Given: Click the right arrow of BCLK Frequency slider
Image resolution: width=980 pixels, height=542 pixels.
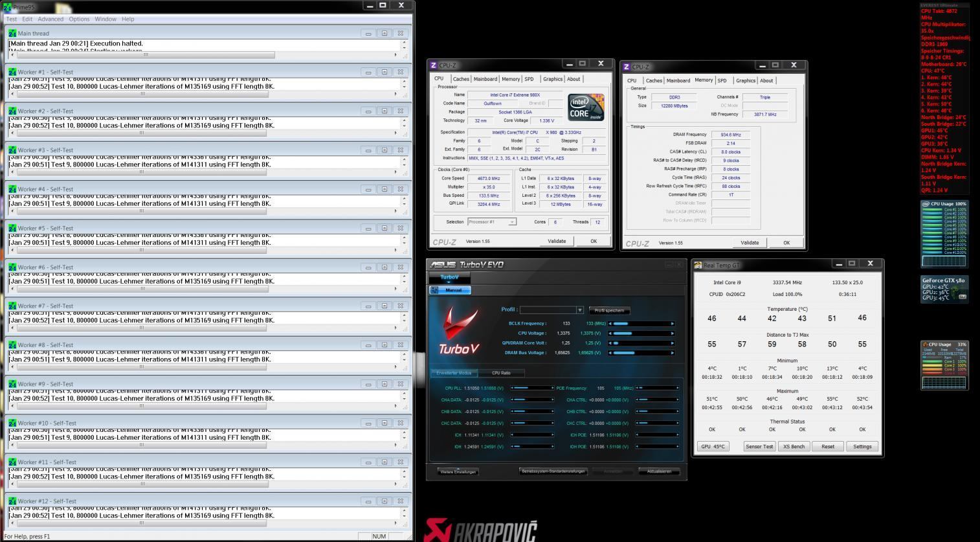Looking at the screenshot, I should click(672, 324).
